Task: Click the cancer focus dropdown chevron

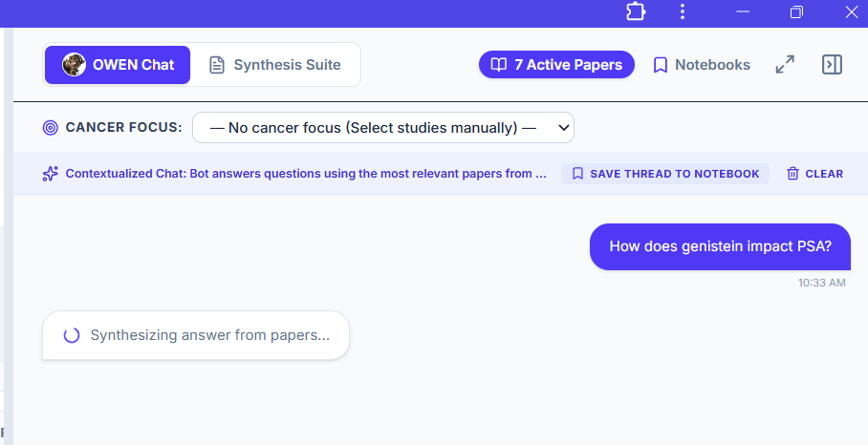Action: click(x=564, y=128)
